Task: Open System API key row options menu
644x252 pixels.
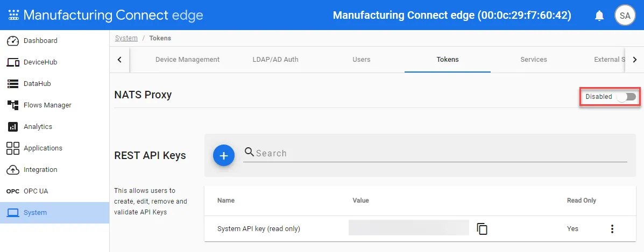Action: point(612,228)
